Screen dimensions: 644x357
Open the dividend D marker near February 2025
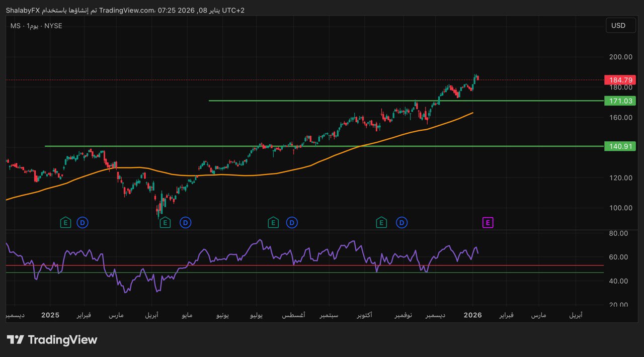pyautogui.click(x=82, y=222)
